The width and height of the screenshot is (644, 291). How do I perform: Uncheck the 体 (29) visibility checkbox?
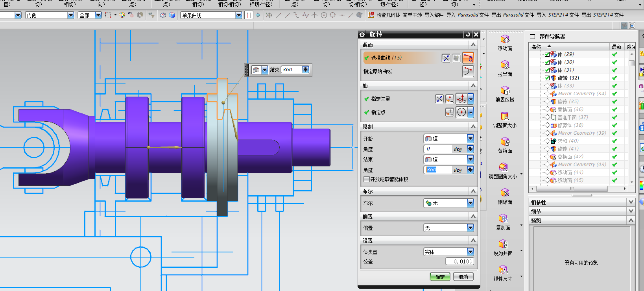(547, 54)
